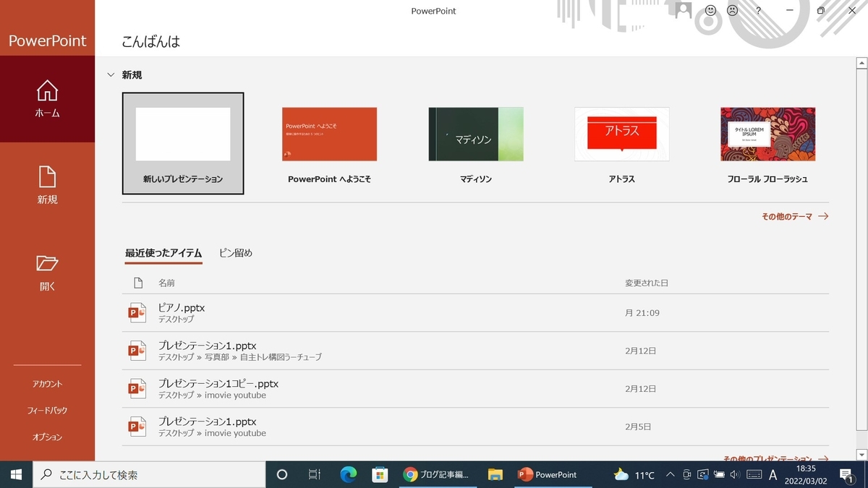This screenshot has height=488, width=868.
Task: Send positive feedback with smiley face icon
Action: click(x=710, y=11)
